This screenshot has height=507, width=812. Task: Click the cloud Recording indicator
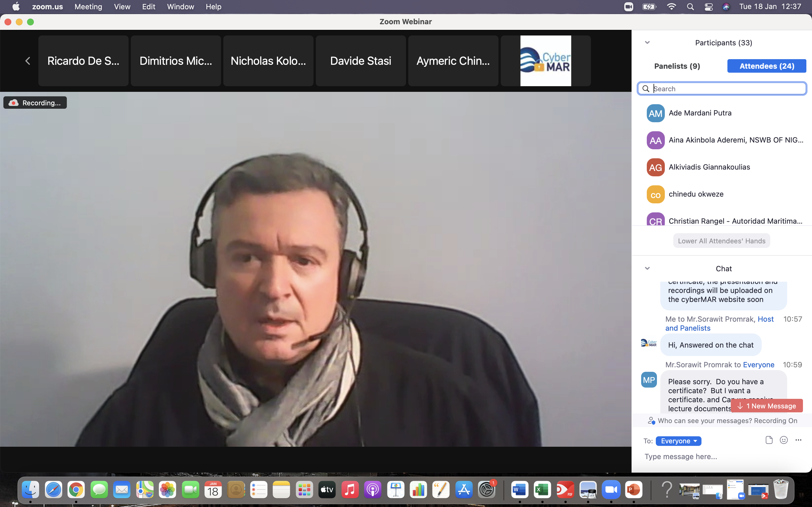tap(35, 103)
